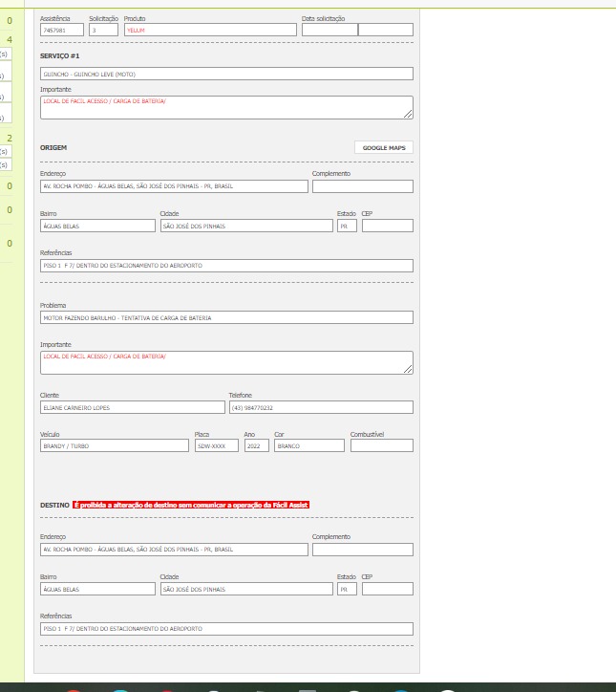This screenshot has height=692, width=616.
Task: Click the Importante text area under Serviço #1
Action: coord(226,107)
